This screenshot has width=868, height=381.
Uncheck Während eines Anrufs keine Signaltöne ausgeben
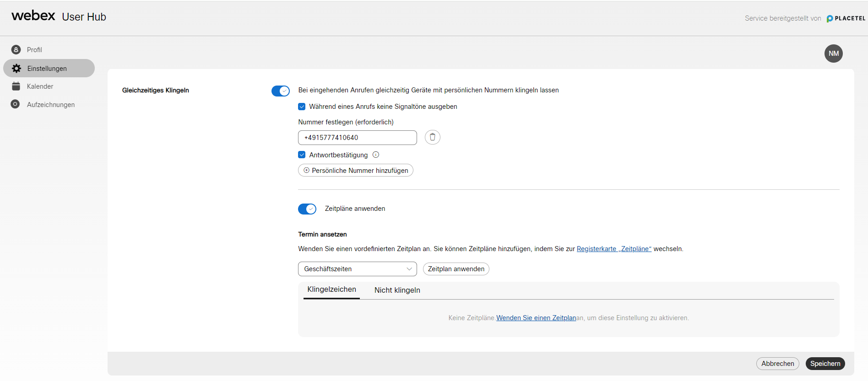[302, 107]
